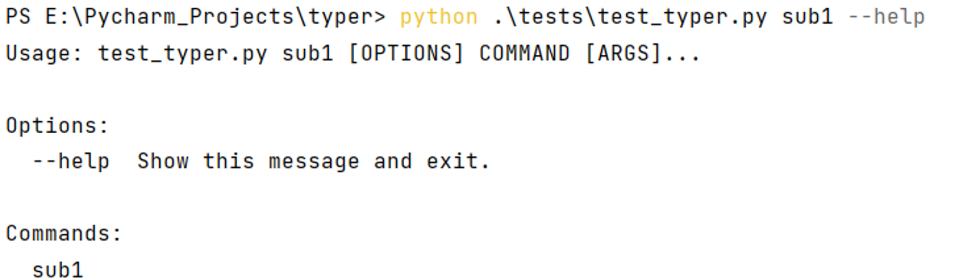Click the [OPTIONS] placeholder text
The height and width of the screenshot is (280, 980).
(x=406, y=53)
